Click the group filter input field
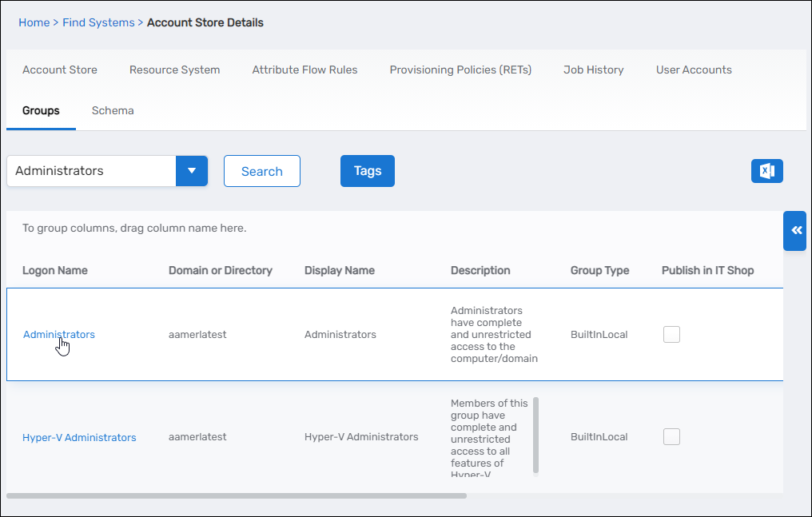 coord(91,171)
